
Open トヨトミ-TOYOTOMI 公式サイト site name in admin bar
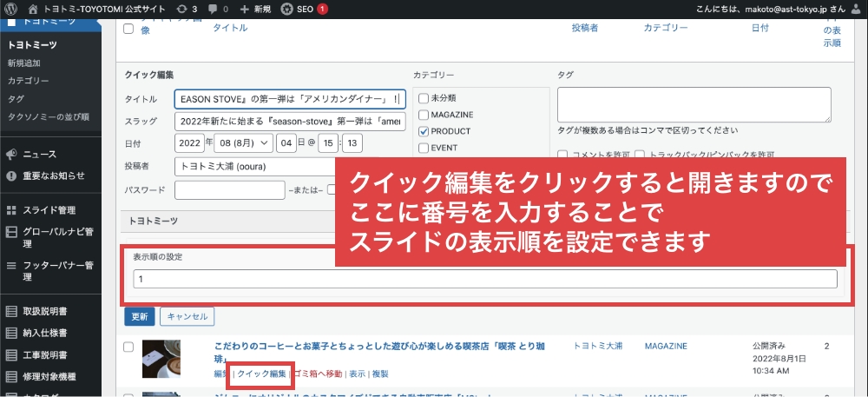coord(106,9)
